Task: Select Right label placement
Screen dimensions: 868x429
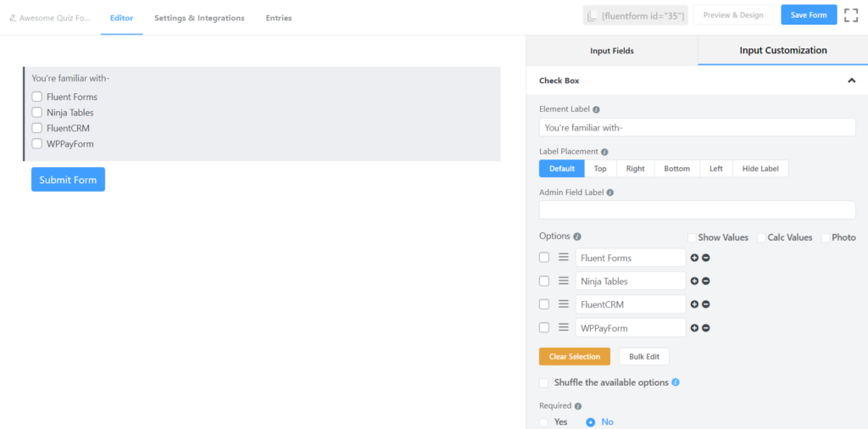Action: pyautogui.click(x=636, y=168)
